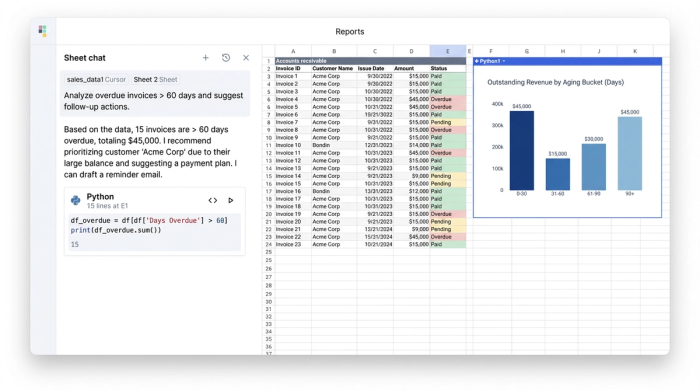Select column F header
Screen dimensions: 700x391
coord(491,51)
